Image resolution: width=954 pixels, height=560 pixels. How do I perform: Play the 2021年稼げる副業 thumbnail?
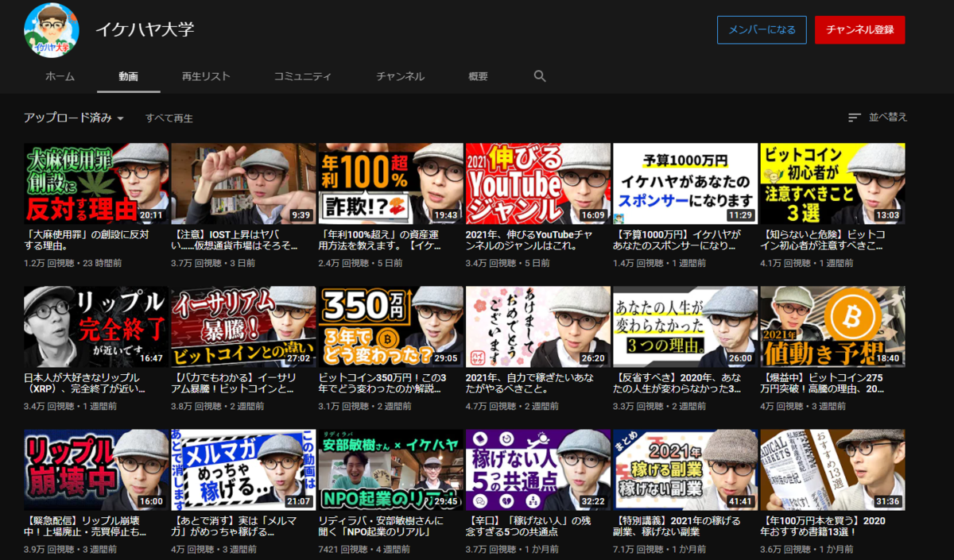(x=685, y=470)
